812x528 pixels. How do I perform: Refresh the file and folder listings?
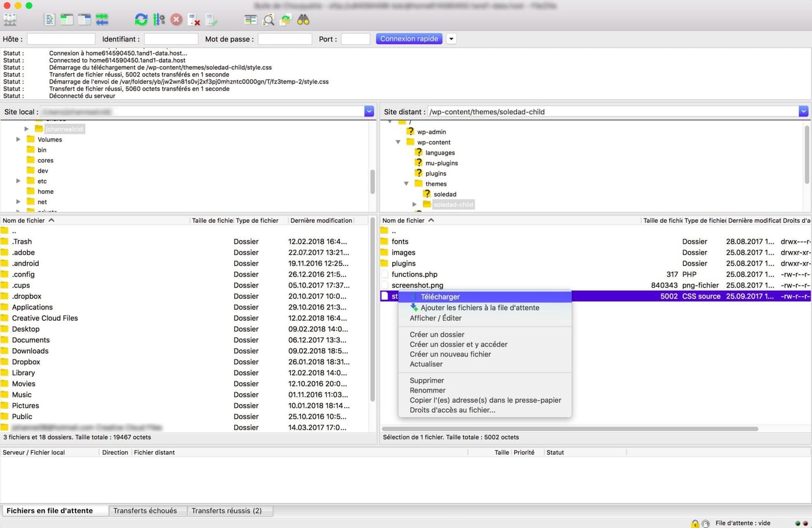point(141,19)
